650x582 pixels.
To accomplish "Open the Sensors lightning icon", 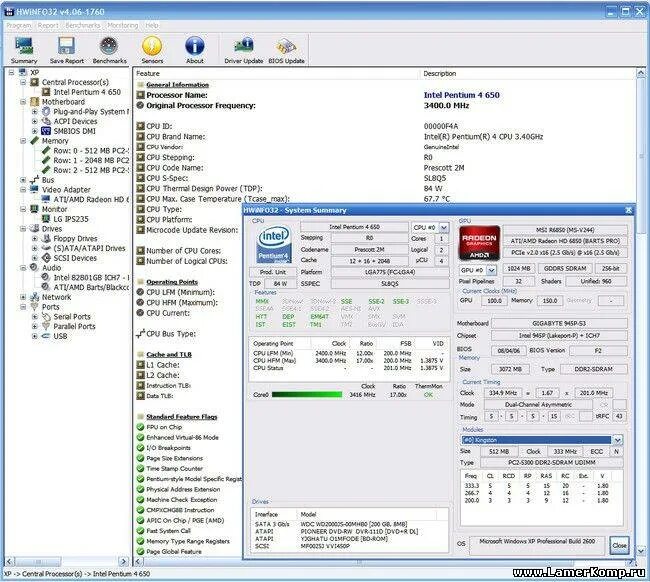I will pos(152,50).
